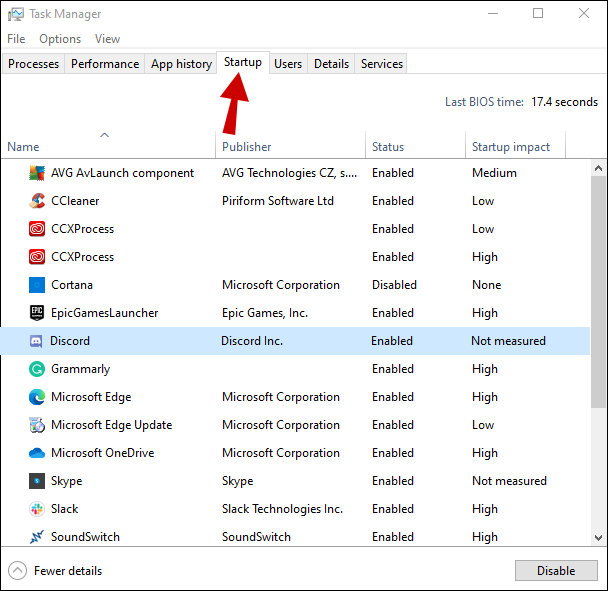Switch to the Processes tab

(33, 64)
